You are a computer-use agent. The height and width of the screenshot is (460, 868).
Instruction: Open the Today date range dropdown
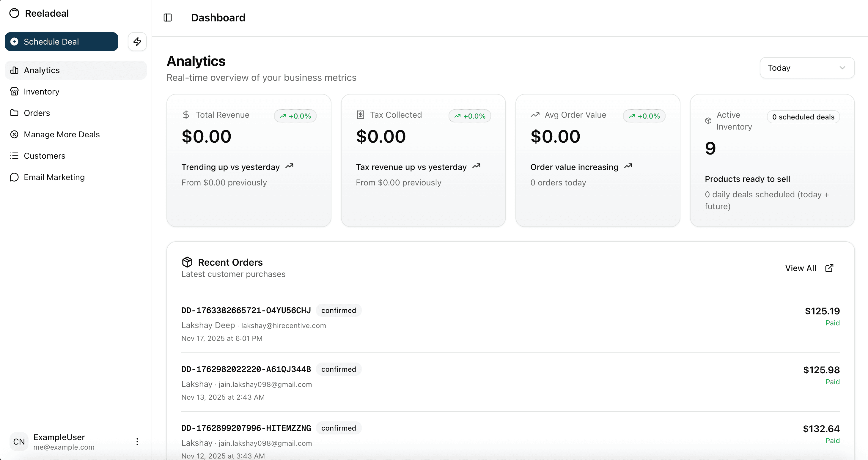807,68
